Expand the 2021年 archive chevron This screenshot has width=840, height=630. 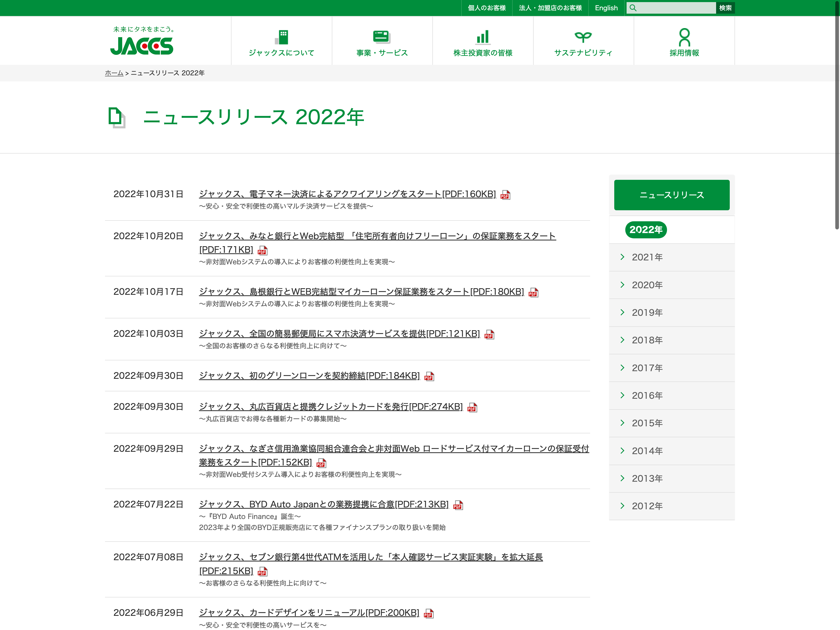click(x=622, y=257)
